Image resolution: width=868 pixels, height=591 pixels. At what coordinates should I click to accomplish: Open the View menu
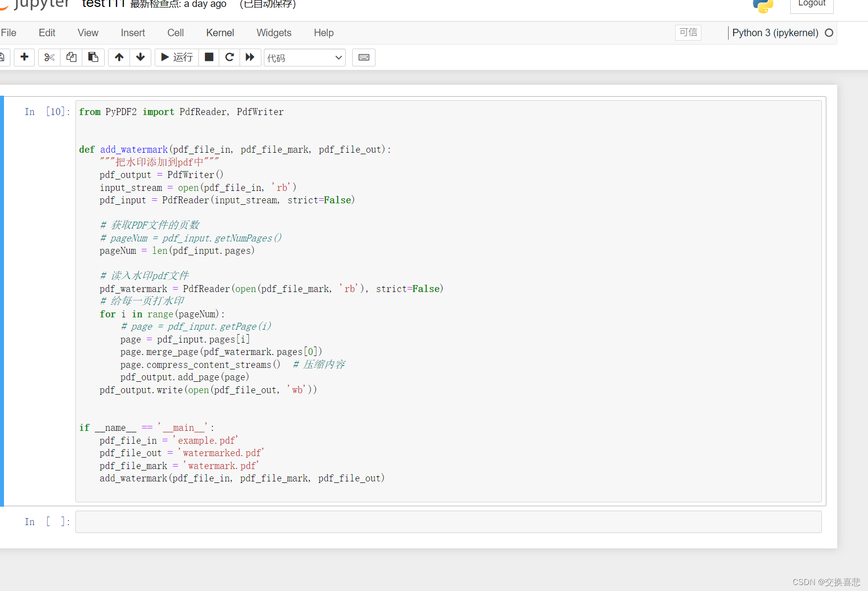point(88,33)
